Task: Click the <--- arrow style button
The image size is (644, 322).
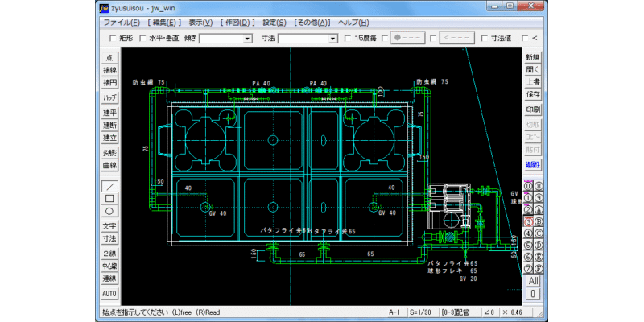Action: [456, 38]
